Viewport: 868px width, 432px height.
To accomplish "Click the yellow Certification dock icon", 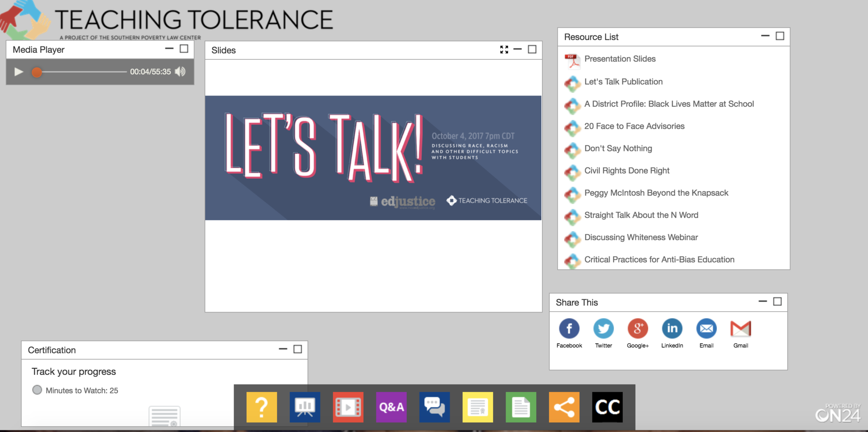I will [x=478, y=407].
